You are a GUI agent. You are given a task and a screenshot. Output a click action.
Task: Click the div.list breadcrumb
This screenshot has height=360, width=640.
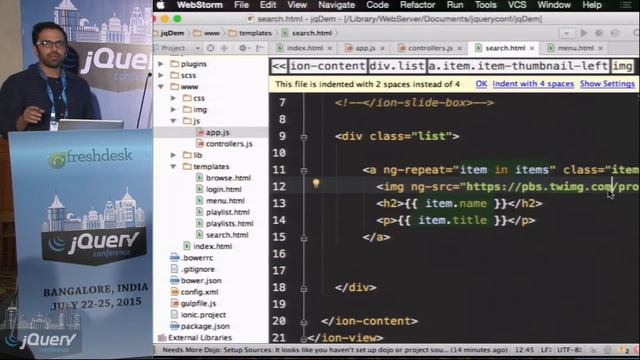point(397,67)
